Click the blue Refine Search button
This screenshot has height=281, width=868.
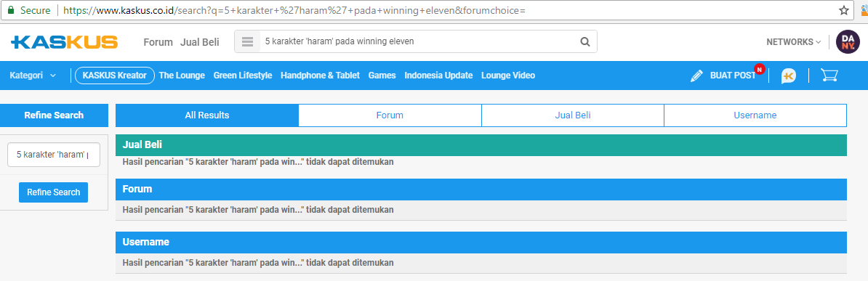point(53,192)
